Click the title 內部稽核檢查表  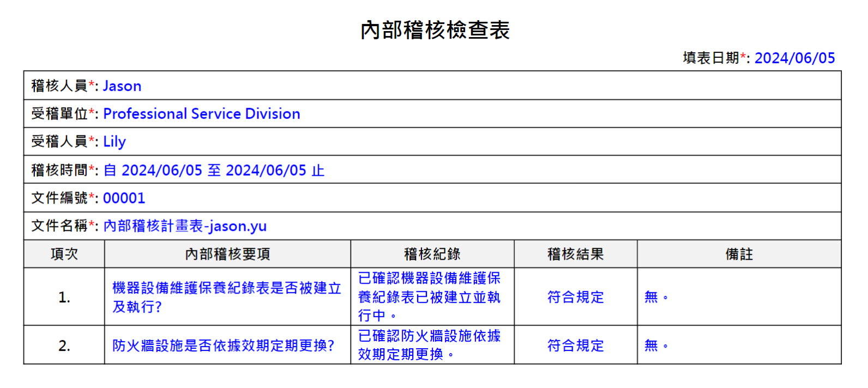pos(435,30)
